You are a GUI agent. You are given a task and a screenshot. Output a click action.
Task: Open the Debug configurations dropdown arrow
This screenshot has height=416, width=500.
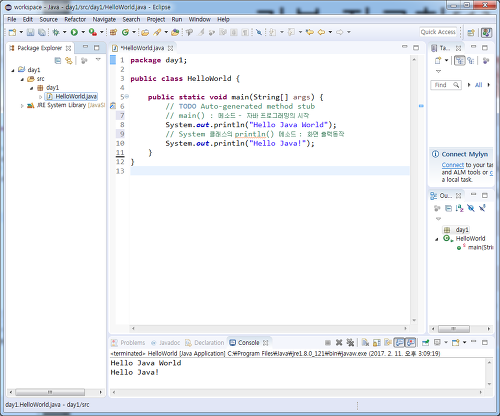coord(64,32)
